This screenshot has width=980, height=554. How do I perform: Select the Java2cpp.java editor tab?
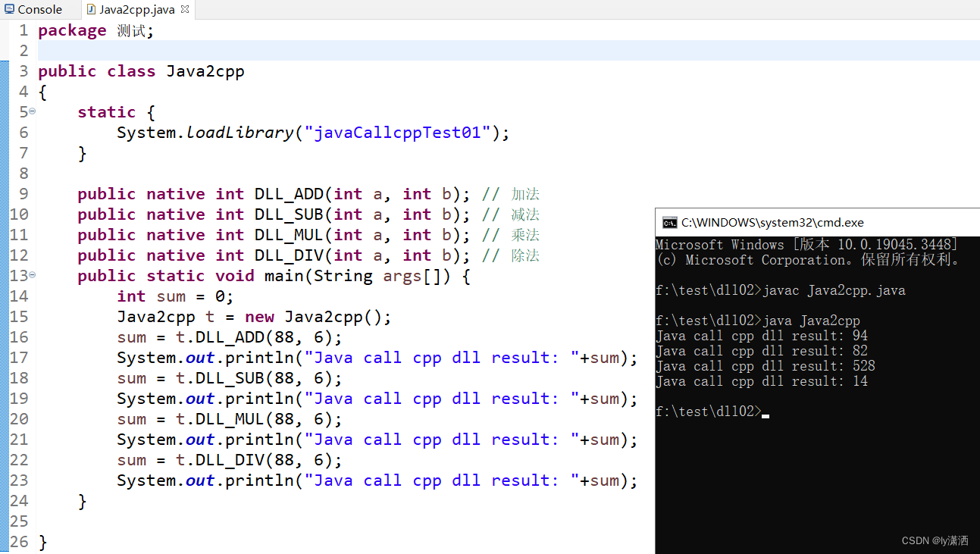click(x=136, y=9)
